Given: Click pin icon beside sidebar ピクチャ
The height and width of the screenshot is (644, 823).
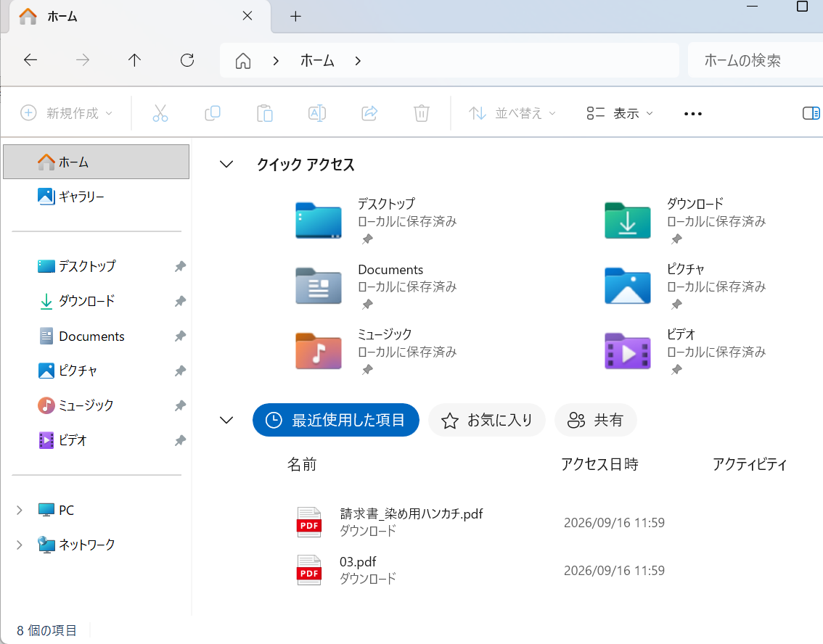Looking at the screenshot, I should pyautogui.click(x=180, y=371).
